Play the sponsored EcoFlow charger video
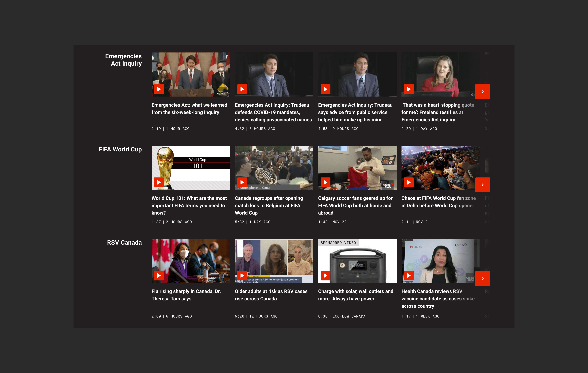Viewport: 588px width, 373px height. [x=325, y=276]
